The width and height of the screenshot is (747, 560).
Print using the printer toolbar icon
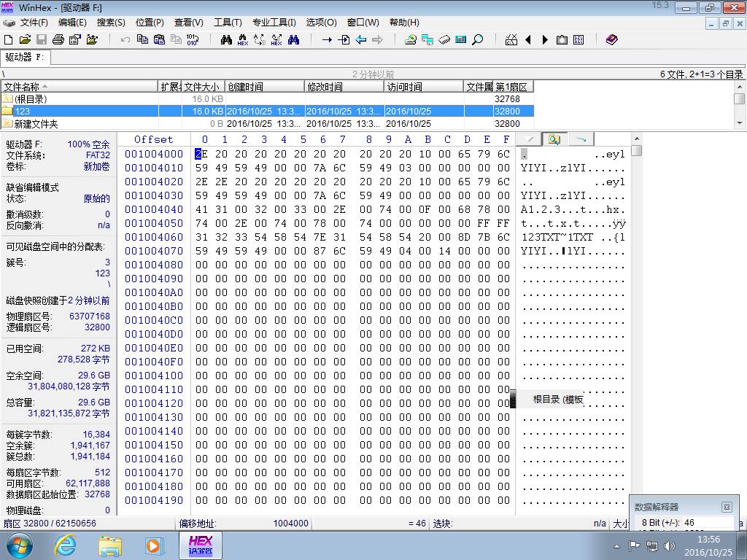[58, 39]
